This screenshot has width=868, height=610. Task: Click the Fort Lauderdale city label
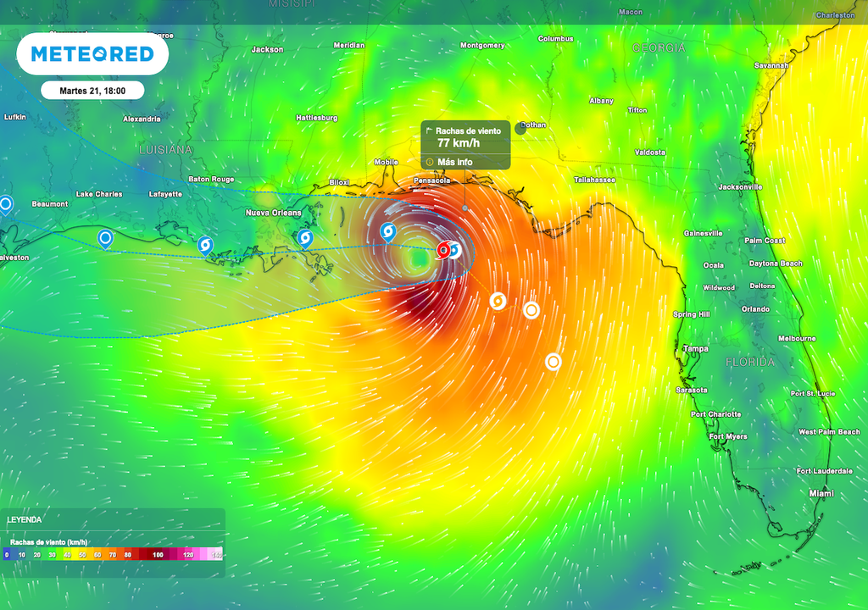(824, 471)
